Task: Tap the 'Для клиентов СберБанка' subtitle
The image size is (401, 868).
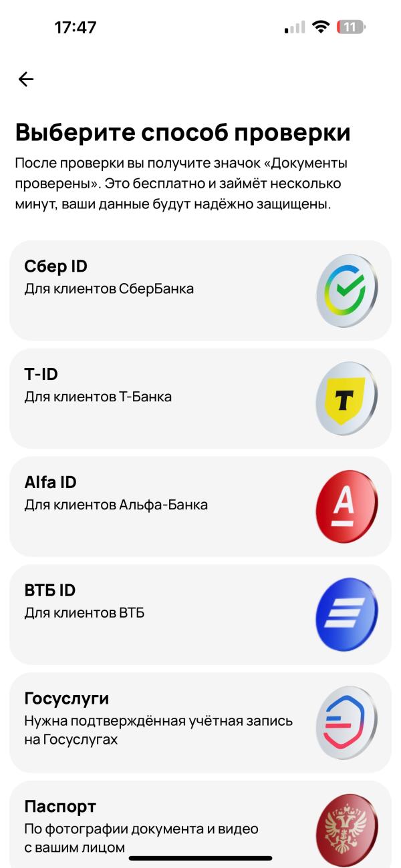Action: [109, 289]
